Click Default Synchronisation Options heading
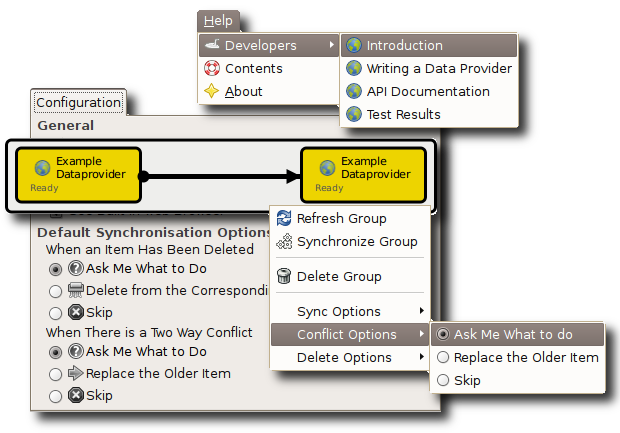 click(153, 232)
